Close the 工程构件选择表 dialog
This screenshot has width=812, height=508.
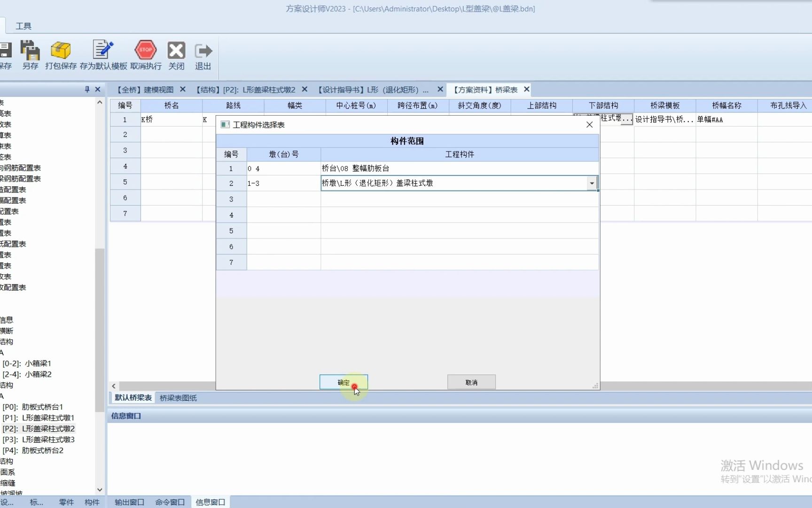point(589,125)
